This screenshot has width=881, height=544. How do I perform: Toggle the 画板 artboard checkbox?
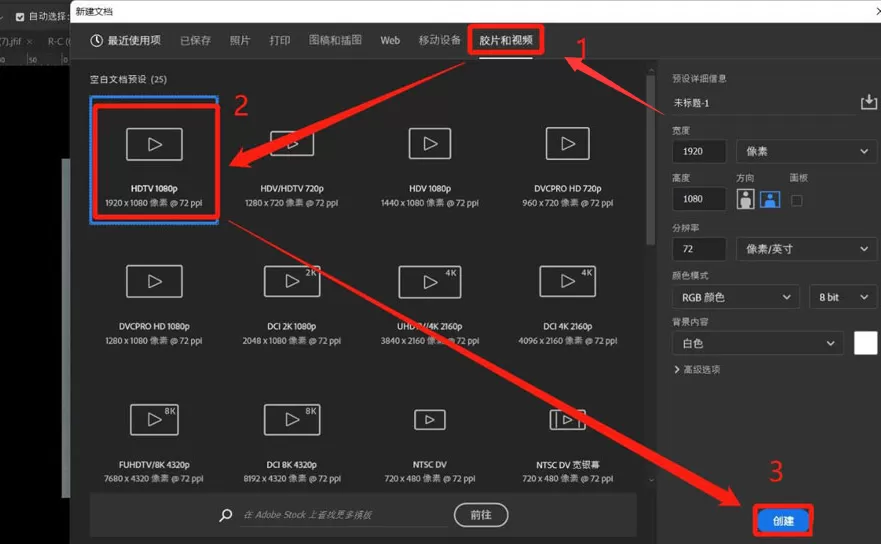[x=796, y=201]
